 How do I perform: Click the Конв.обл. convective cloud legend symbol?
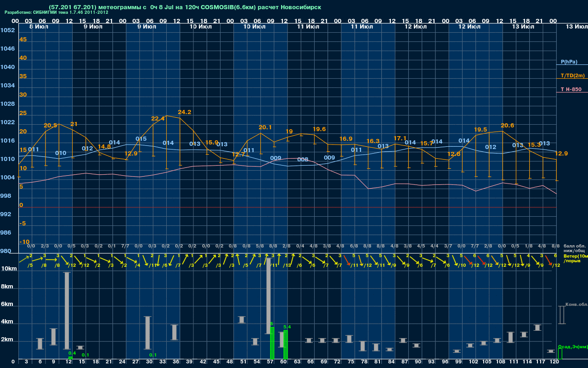click(561, 315)
